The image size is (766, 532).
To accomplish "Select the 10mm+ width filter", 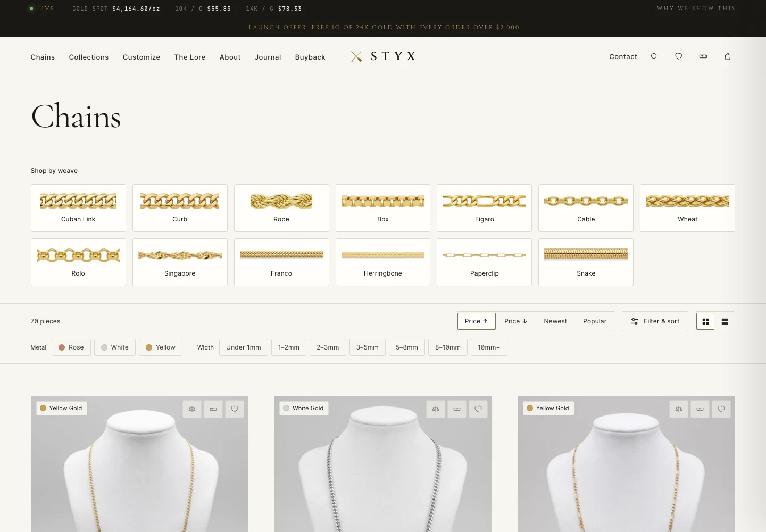I will pos(489,347).
